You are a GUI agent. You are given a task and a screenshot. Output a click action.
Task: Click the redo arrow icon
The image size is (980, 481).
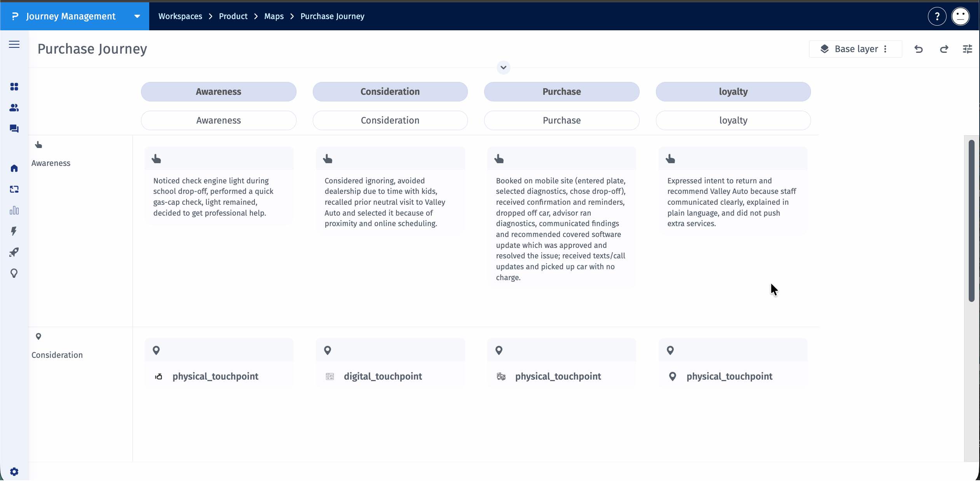click(x=944, y=49)
